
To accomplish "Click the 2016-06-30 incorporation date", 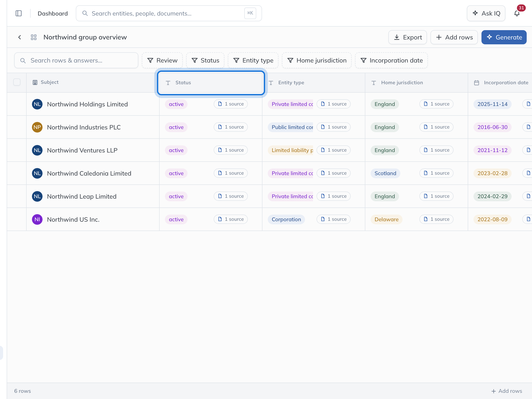I will click(x=492, y=127).
